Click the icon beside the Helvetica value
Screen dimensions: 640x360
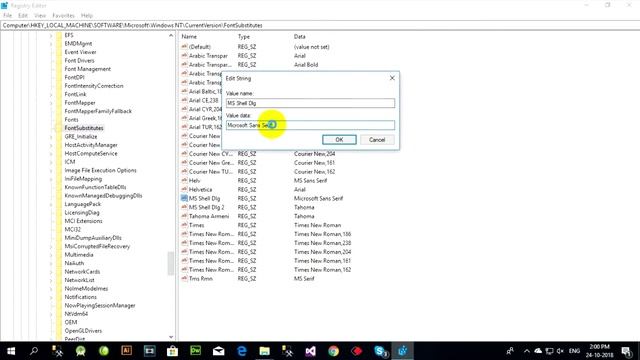(184, 189)
